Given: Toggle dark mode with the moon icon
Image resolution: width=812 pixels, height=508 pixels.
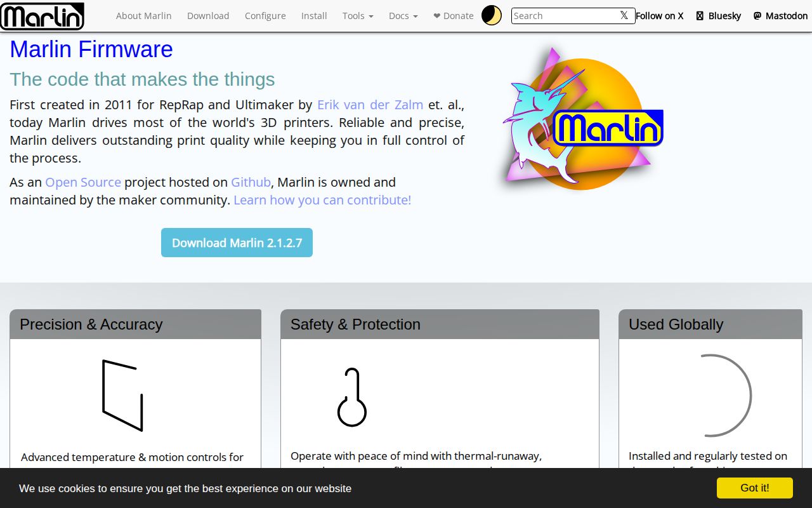Looking at the screenshot, I should 492,15.
